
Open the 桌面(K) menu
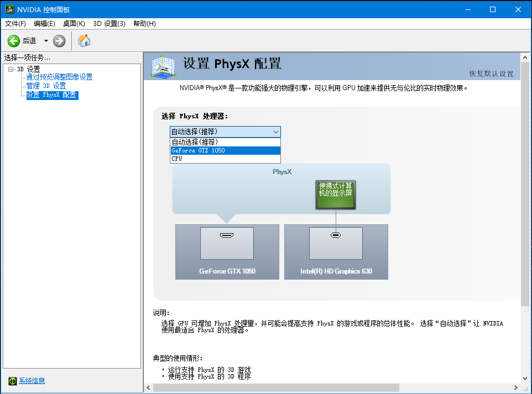(x=74, y=23)
